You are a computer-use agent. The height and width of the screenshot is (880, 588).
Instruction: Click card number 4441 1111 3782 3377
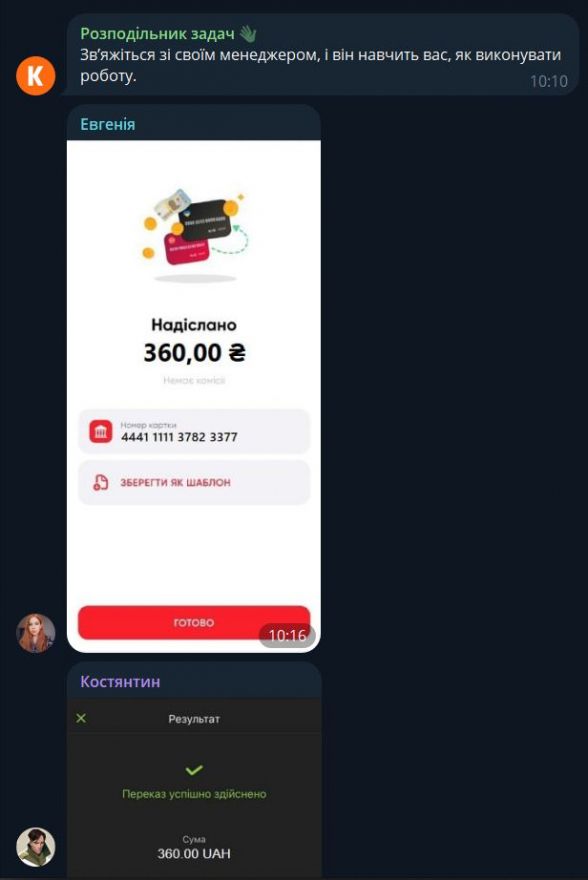pos(180,437)
